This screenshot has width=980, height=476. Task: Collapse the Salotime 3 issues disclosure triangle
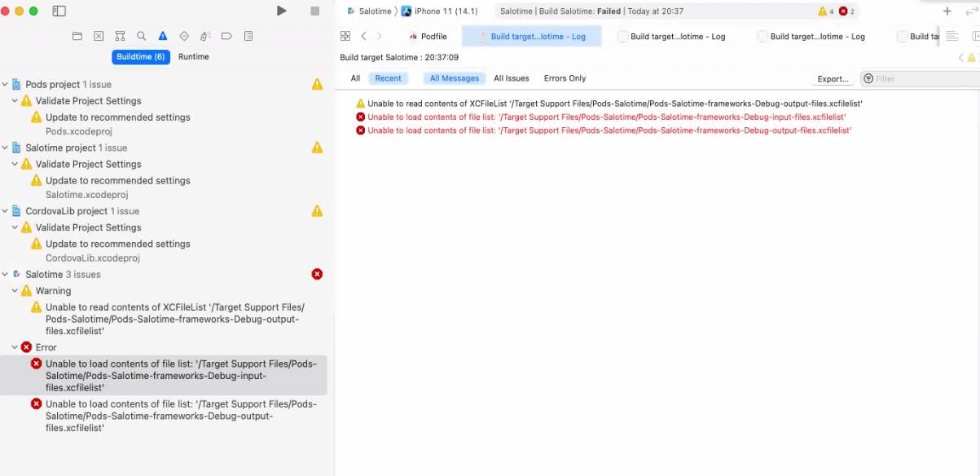coord(5,275)
